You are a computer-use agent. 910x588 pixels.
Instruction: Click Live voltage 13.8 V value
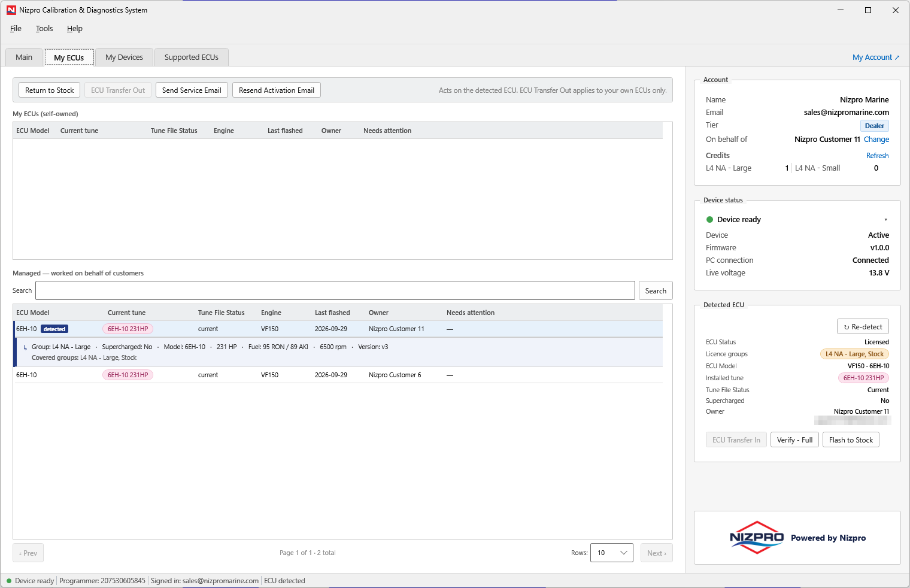coord(879,273)
